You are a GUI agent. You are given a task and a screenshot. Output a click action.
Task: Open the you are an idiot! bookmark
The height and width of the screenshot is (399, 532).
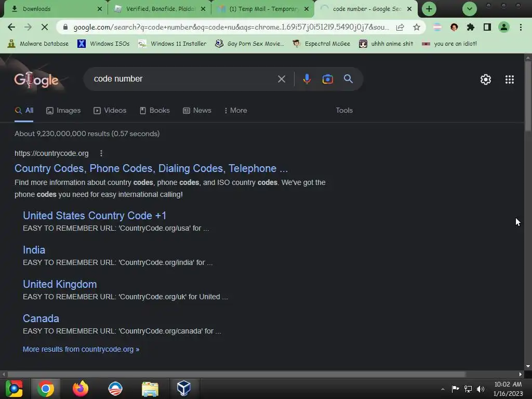[449, 44]
